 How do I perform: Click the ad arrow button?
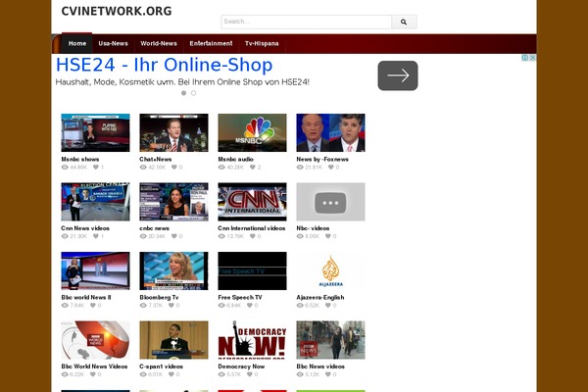(x=398, y=75)
